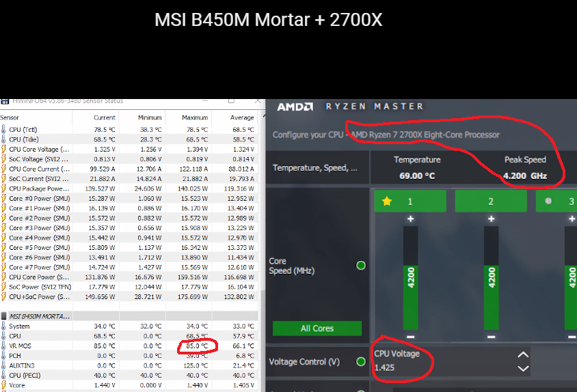Click the AMD logo in Ryzen Master

(295, 107)
